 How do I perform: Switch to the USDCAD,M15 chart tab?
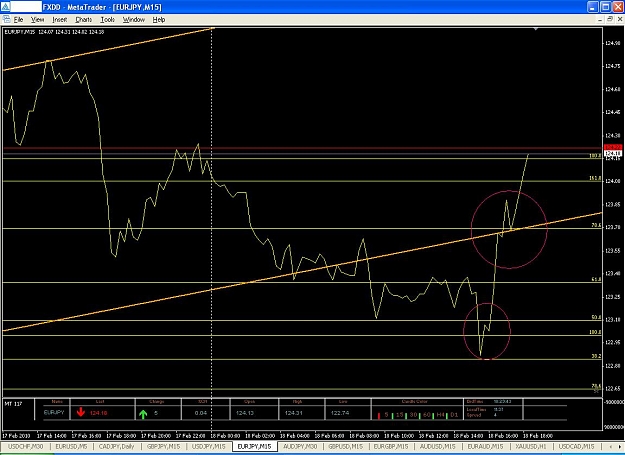click(x=576, y=447)
